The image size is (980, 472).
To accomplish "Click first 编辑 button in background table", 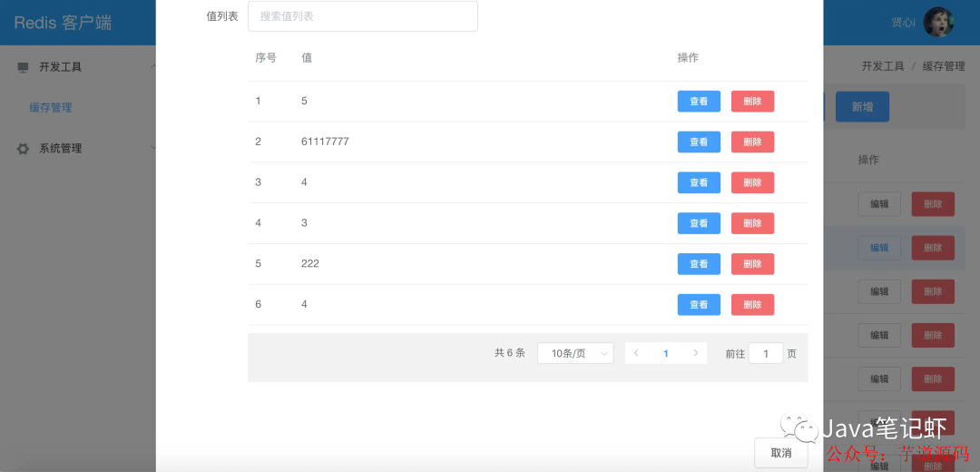I will 879,204.
